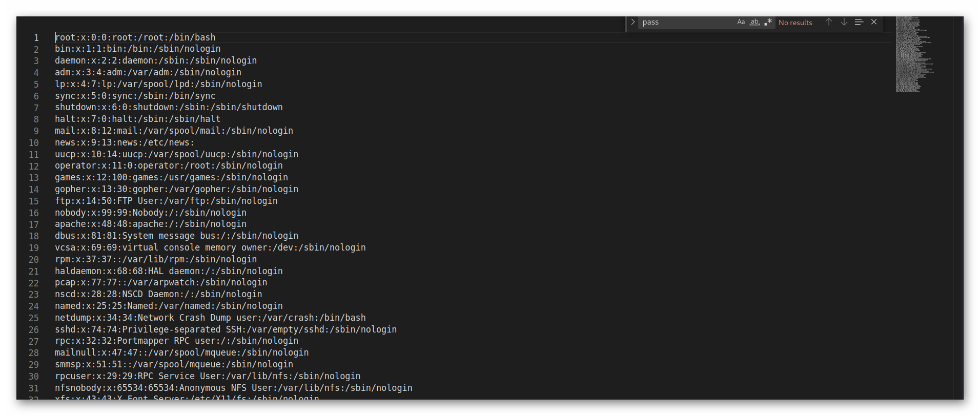This screenshot has width=980, height=416.
Task: Click the lp:x:4:7 line
Action: tap(158, 84)
